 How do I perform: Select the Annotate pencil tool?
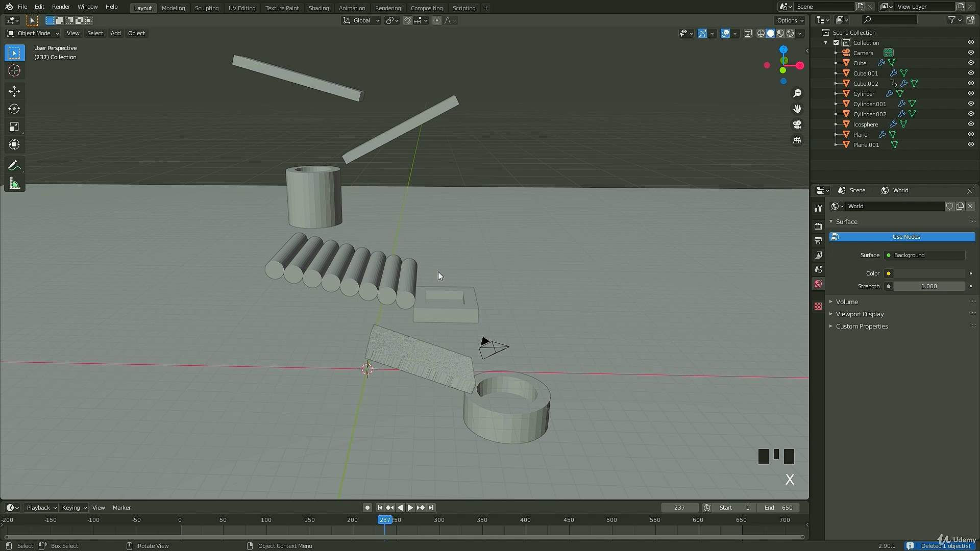point(14,166)
